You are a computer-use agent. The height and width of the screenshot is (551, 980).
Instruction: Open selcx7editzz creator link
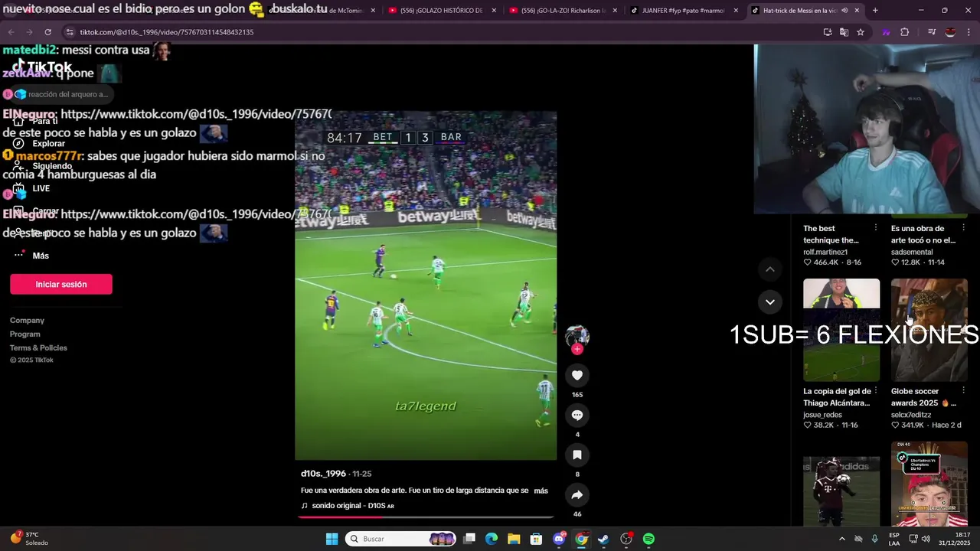pos(911,415)
